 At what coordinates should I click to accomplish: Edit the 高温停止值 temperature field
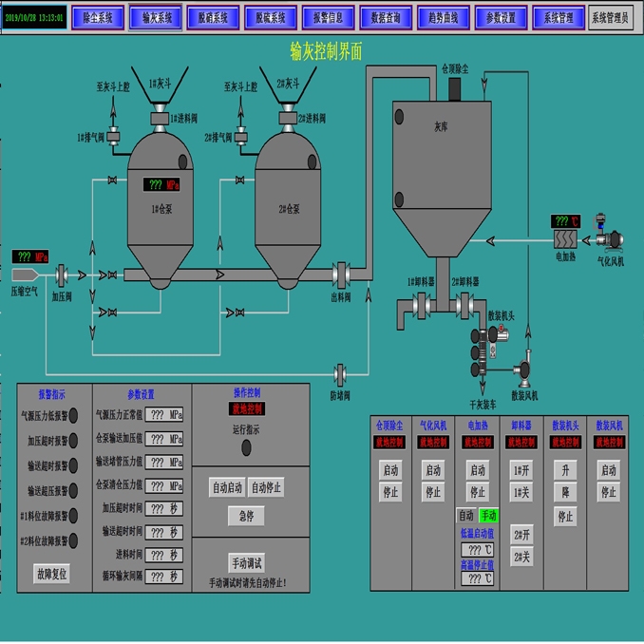[x=478, y=578]
